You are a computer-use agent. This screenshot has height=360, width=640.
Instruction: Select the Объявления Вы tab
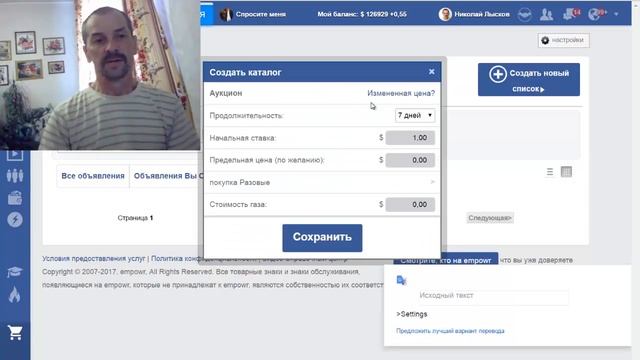[x=168, y=176]
